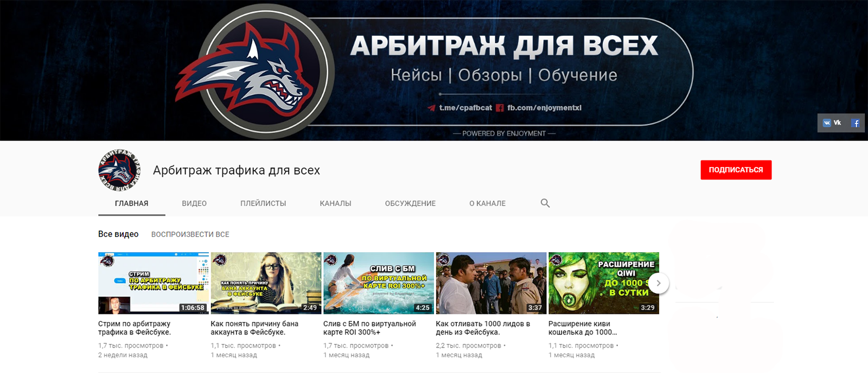
Task: Open the ПЛЕЙЛИСТЫ tab
Action: [x=263, y=203]
